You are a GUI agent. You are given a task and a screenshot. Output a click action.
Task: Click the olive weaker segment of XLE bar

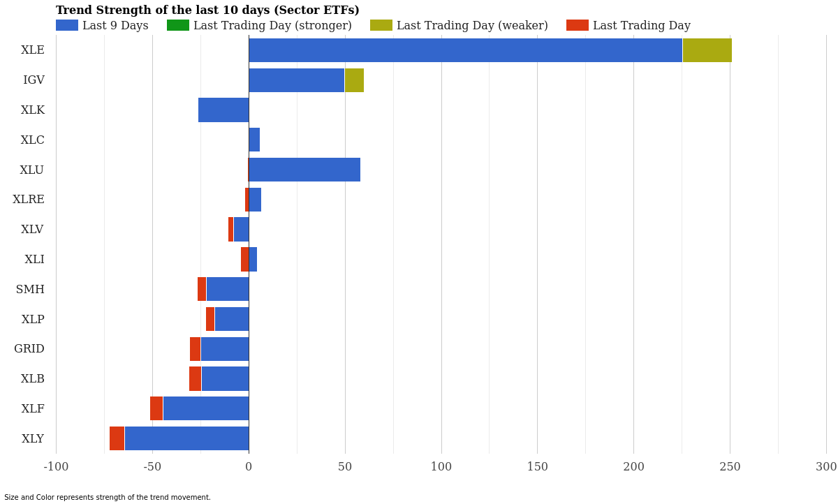pyautogui.click(x=707, y=50)
